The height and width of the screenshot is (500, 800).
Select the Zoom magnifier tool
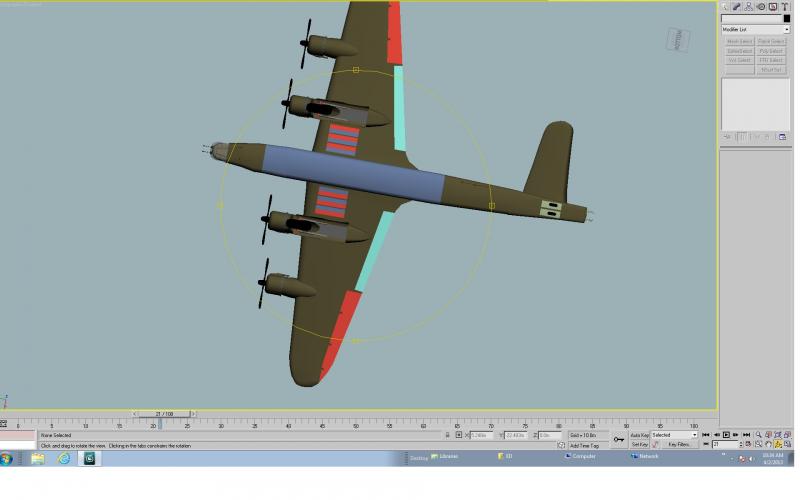pos(759,435)
